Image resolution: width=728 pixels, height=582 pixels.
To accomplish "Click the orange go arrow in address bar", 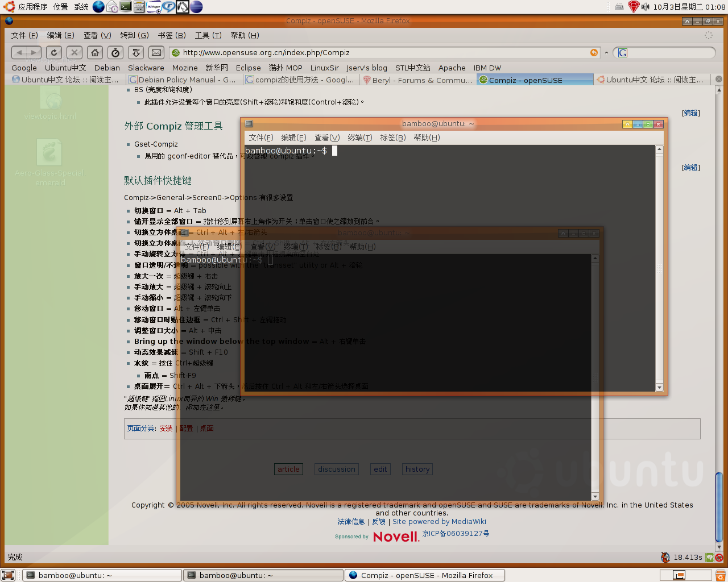I will [594, 53].
